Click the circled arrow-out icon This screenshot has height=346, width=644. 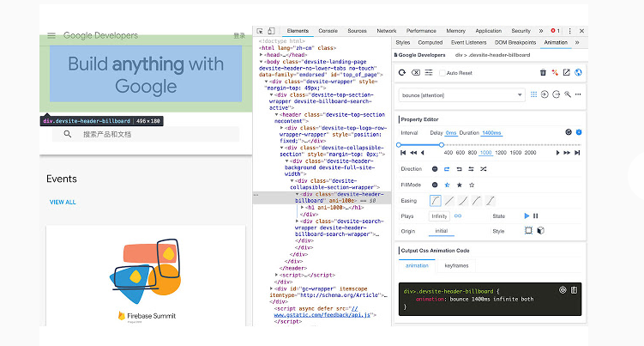(557, 94)
